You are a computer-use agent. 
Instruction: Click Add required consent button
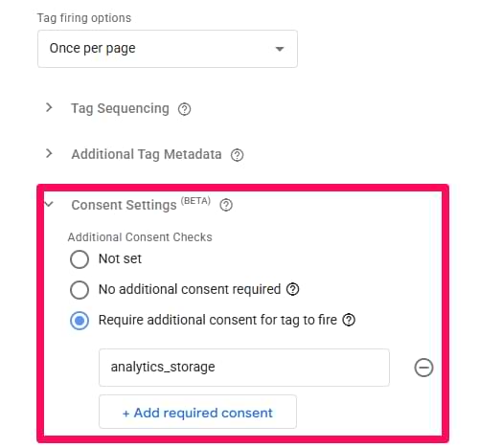pos(197,412)
